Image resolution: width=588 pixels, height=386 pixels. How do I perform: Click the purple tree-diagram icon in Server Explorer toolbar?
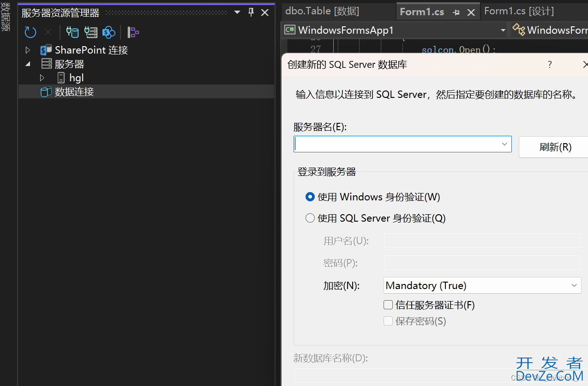click(x=133, y=32)
